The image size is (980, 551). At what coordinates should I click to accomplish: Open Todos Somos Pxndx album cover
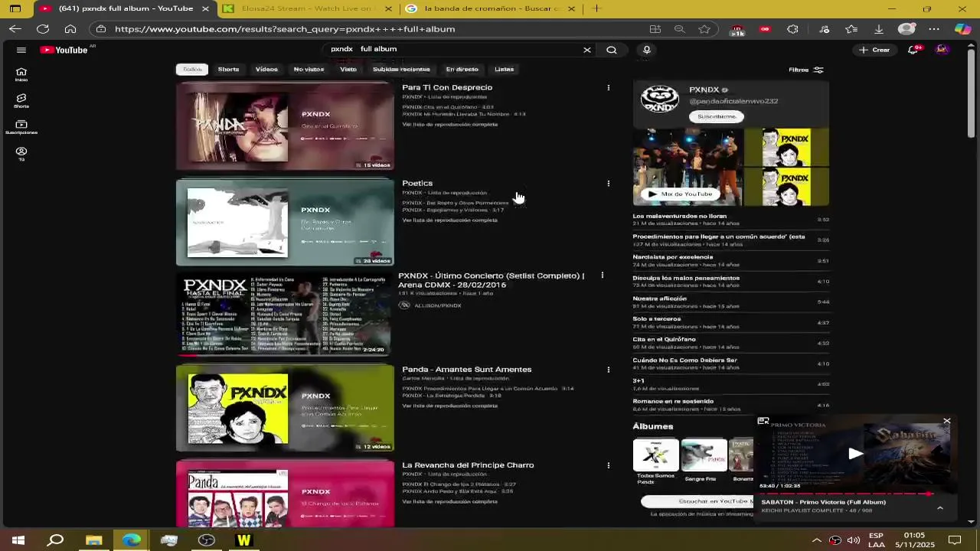click(x=656, y=455)
